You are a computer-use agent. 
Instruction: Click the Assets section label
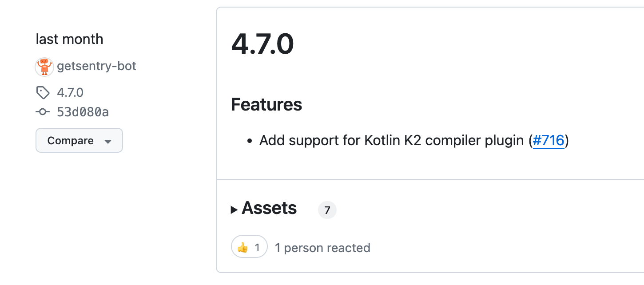click(269, 208)
